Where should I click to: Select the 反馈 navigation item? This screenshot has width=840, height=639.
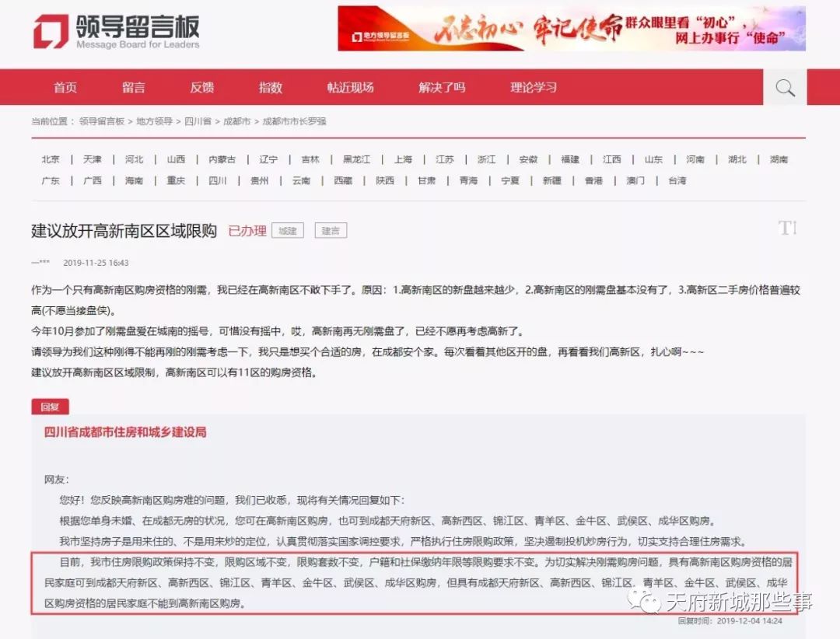click(x=202, y=88)
